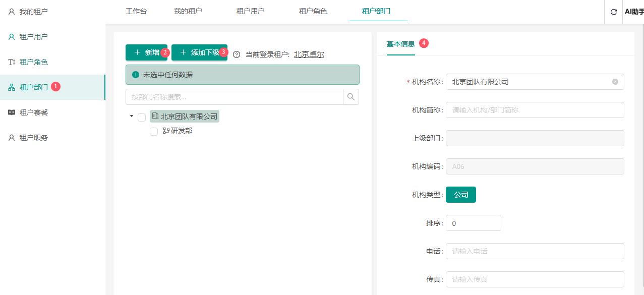Screen dimensions: 644x295
Task: Click the 按部门名称搜索 input field
Action: click(x=234, y=97)
